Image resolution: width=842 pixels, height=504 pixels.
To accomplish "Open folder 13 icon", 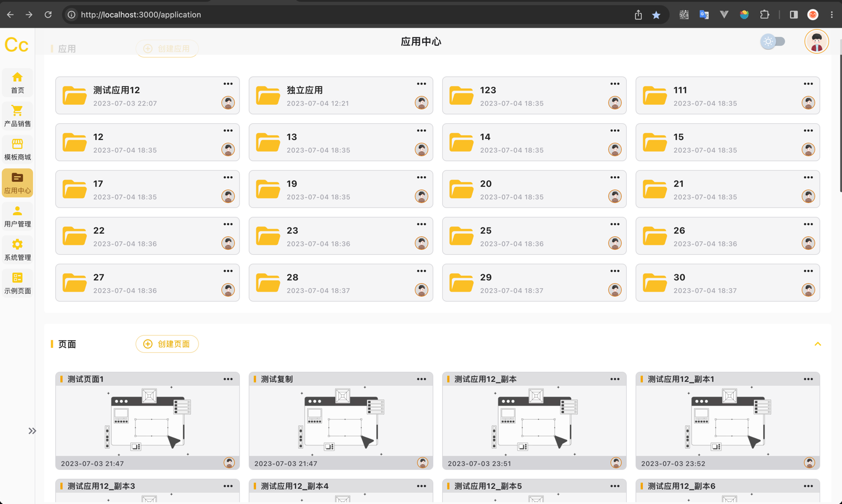I will (268, 142).
